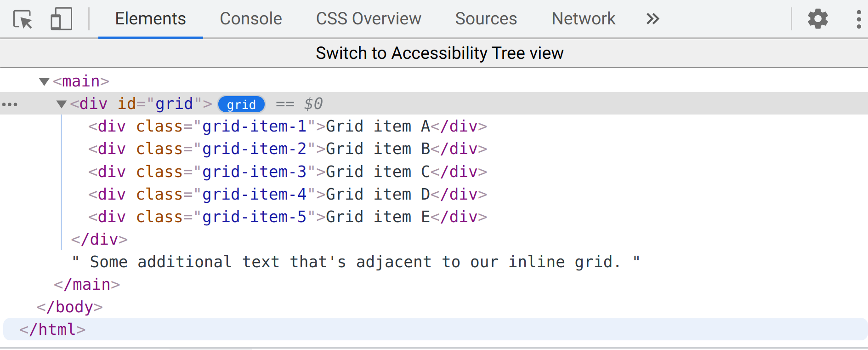Select the grid-item-3 div row
The image size is (868, 350).
click(x=288, y=172)
